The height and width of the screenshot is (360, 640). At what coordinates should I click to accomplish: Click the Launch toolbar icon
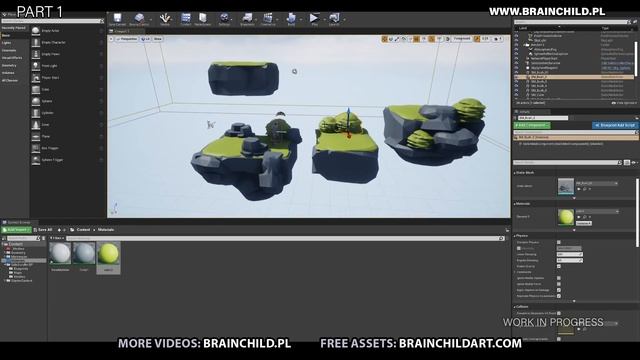334,18
